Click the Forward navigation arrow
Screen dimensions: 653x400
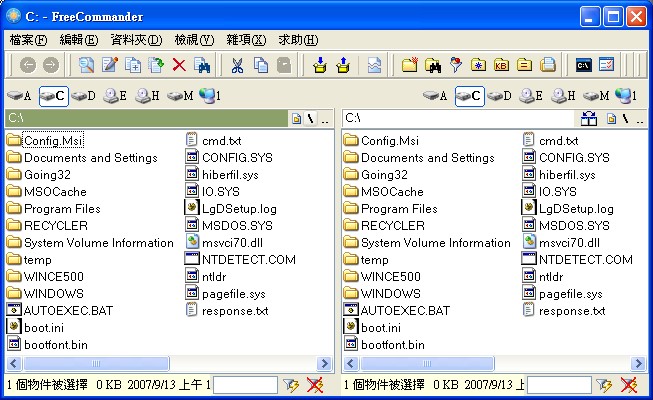(51, 65)
